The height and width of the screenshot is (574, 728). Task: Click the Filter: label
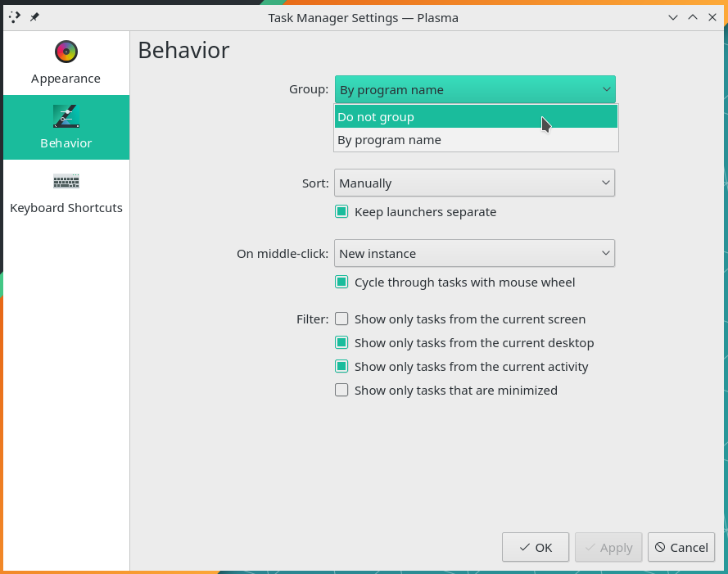click(313, 319)
